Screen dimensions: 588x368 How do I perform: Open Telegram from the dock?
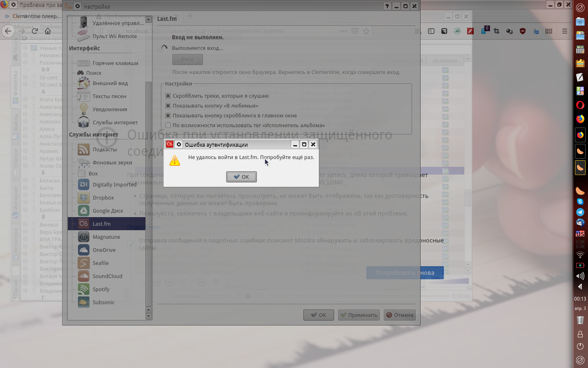580,212
